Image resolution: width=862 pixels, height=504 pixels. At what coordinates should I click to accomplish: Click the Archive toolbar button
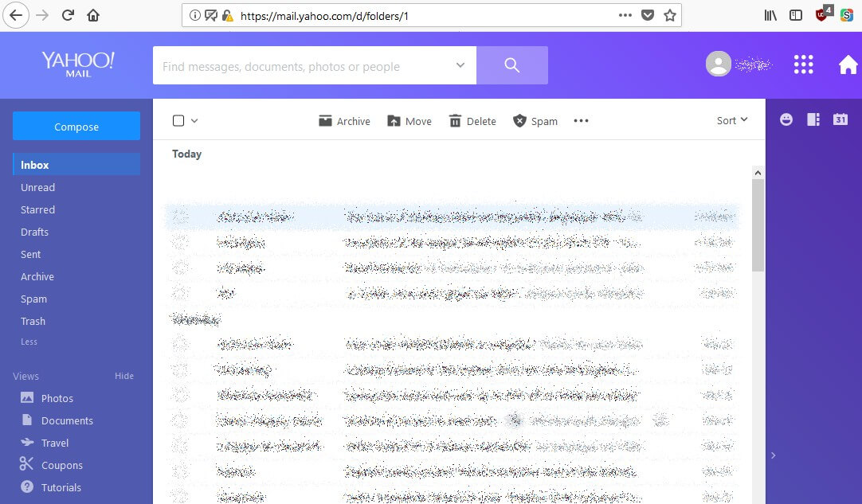[x=345, y=121]
